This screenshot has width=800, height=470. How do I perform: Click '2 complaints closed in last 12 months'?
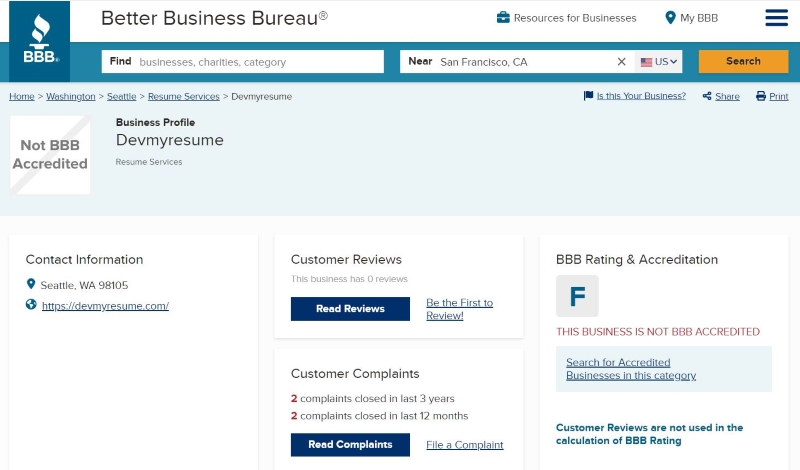coord(379,416)
